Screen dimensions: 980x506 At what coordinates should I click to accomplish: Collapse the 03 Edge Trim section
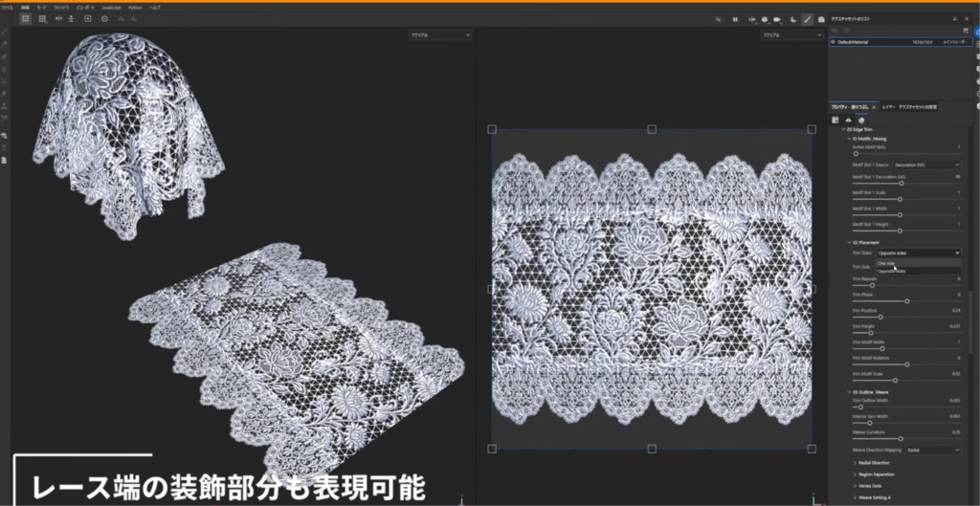click(x=843, y=129)
